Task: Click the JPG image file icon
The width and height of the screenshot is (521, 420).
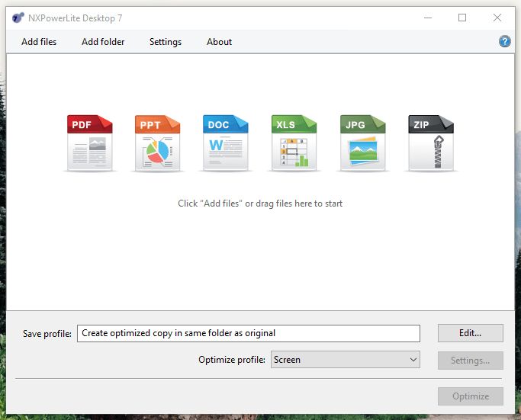Action: tap(363, 143)
